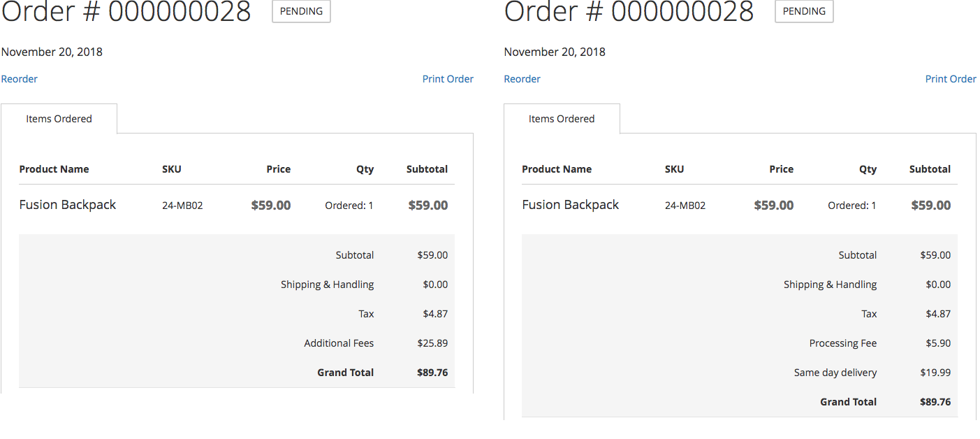Select Items Ordered tab in left panel
This screenshot has height=439, width=980.
click(59, 119)
